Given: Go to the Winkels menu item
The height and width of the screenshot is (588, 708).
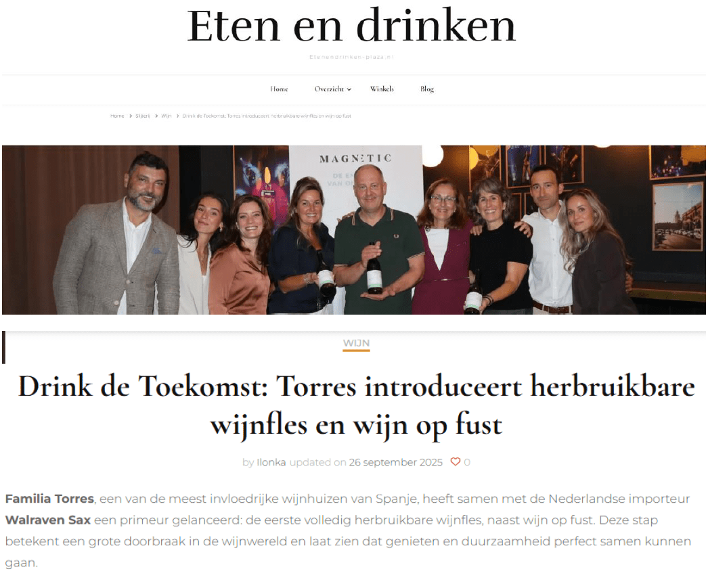Looking at the screenshot, I should (382, 89).
